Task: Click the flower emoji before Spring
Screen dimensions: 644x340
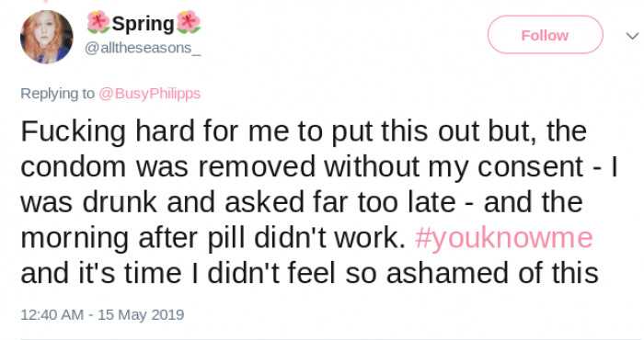Action: tap(98, 23)
